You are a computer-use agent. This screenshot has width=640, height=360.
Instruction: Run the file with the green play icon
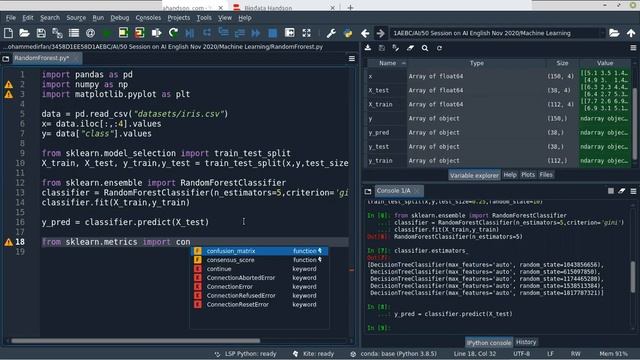tap(107, 33)
